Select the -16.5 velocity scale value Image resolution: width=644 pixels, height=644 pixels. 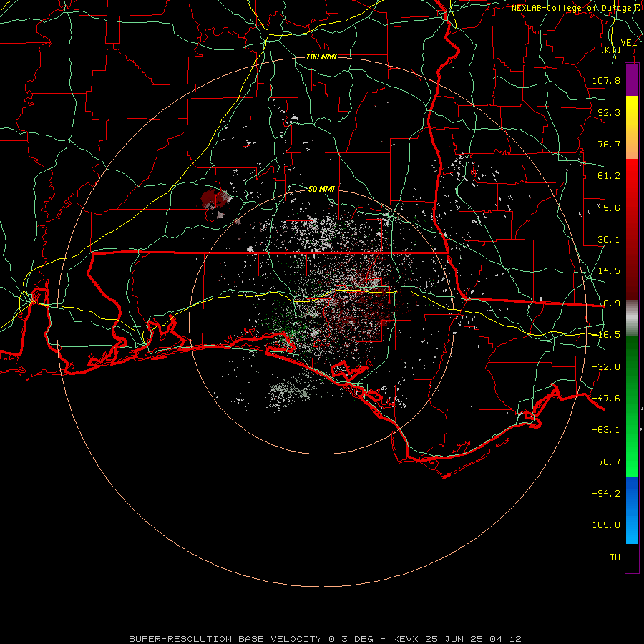pyautogui.click(x=609, y=335)
